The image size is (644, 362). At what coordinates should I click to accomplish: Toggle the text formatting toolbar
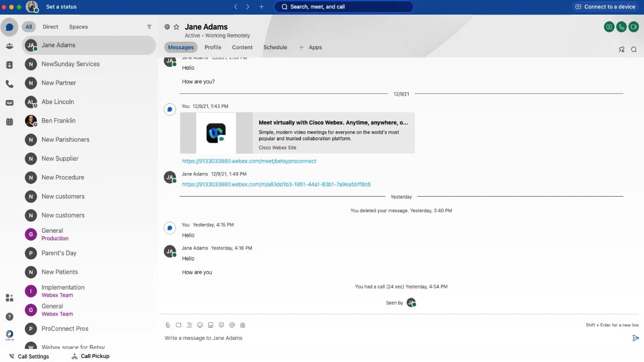pyautogui.click(x=189, y=325)
